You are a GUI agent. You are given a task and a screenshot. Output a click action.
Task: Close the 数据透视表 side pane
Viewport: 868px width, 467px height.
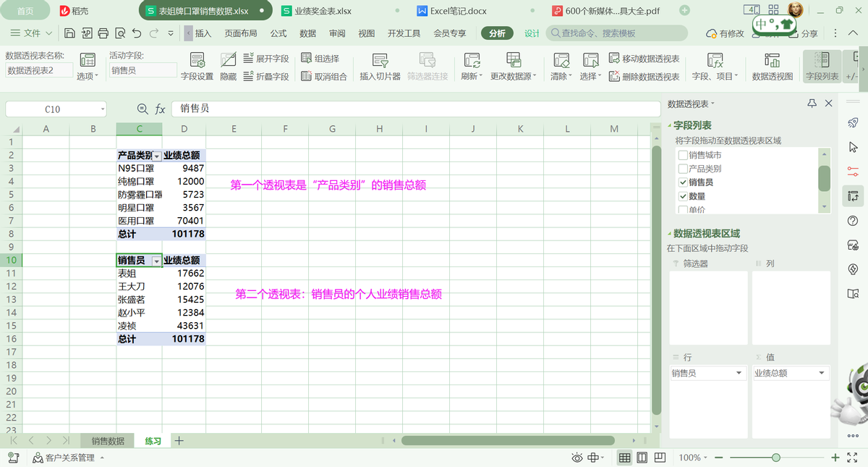(x=829, y=104)
